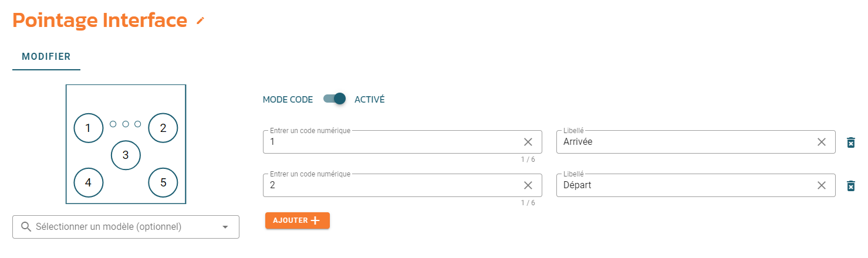Clear the Départ label field
The image size is (868, 258).
[x=822, y=185]
